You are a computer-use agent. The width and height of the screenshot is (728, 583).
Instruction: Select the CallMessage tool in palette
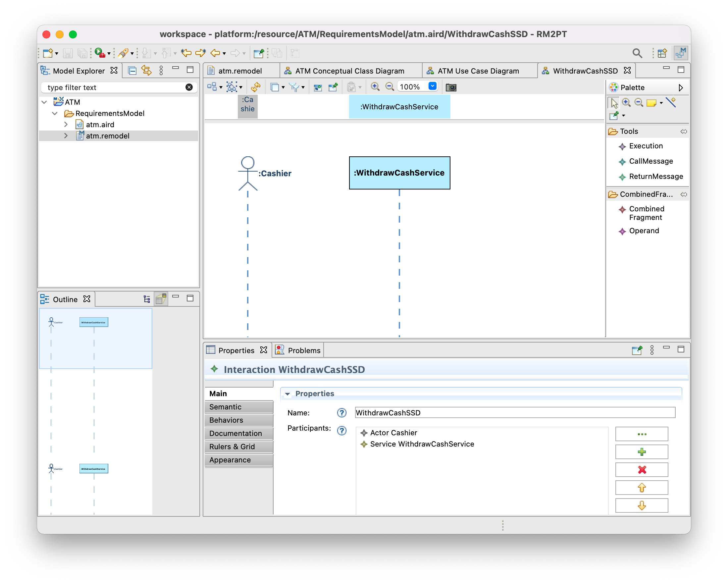tap(650, 161)
